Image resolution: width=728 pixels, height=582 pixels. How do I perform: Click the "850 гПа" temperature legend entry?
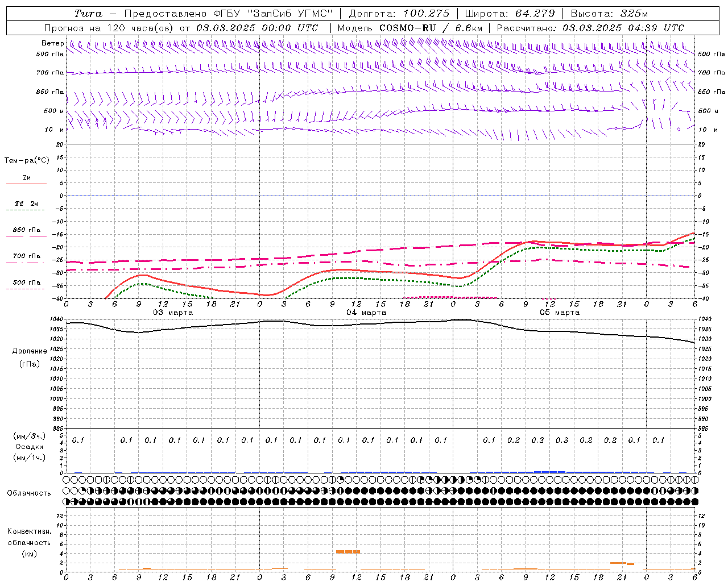pos(27,230)
